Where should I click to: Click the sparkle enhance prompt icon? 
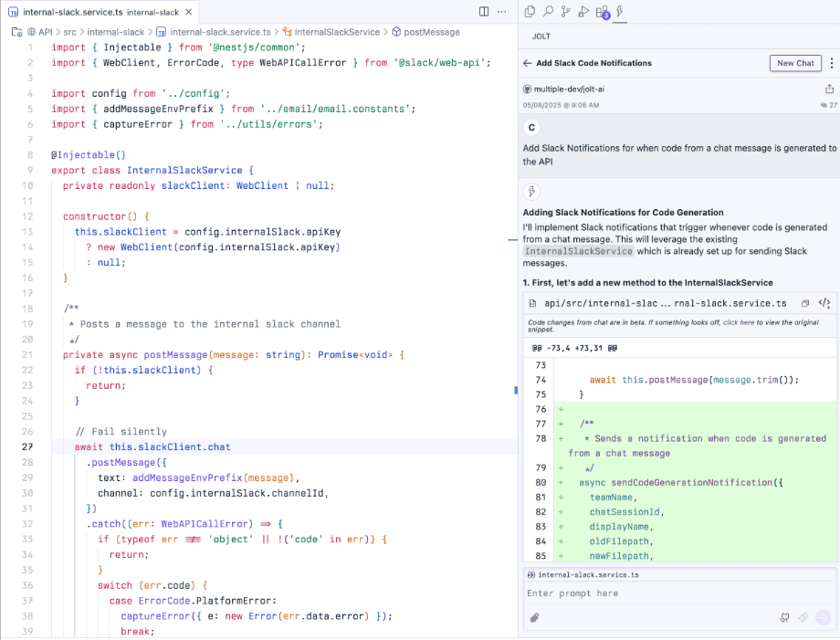(803, 618)
